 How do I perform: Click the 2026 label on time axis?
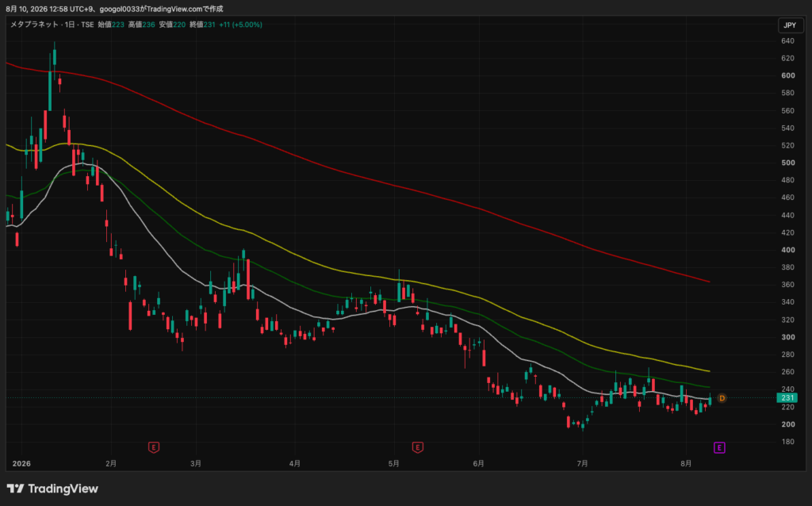point(21,463)
